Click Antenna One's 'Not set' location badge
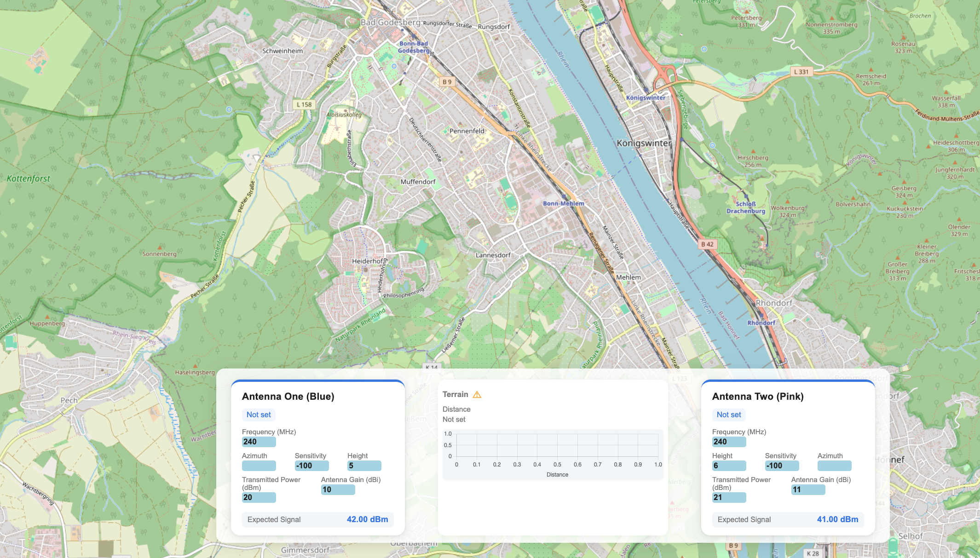 click(259, 414)
